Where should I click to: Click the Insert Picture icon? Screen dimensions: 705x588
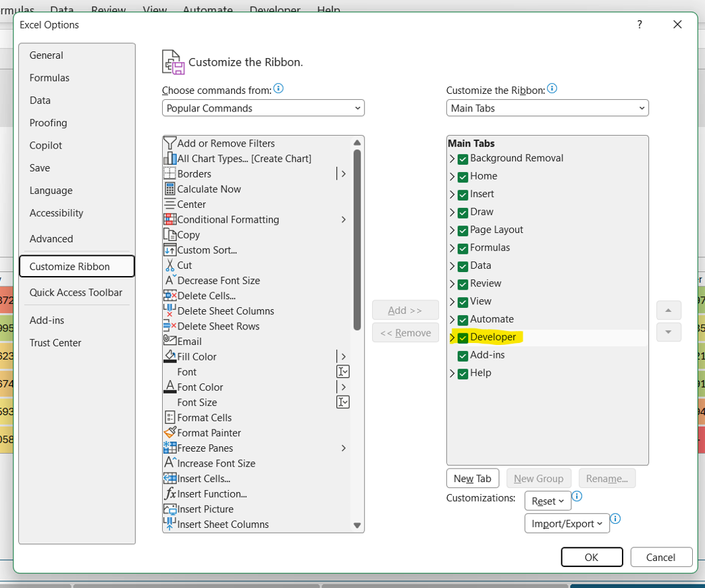(x=169, y=509)
